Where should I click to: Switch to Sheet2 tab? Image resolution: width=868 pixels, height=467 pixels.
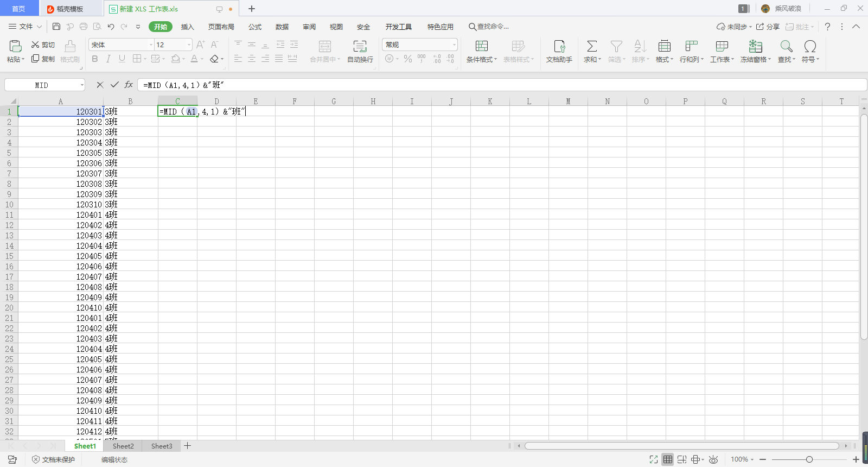tap(123, 446)
